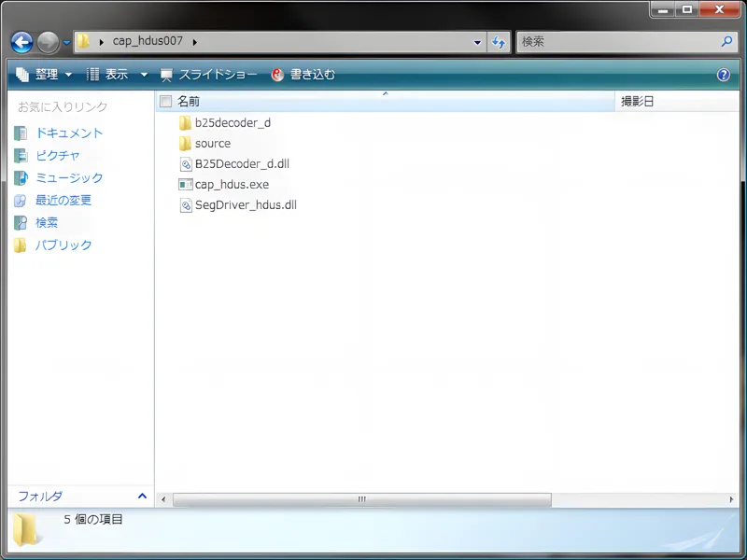Toggle the select-all checkbox beside 名前
This screenshot has height=560, width=747.
pos(165,101)
